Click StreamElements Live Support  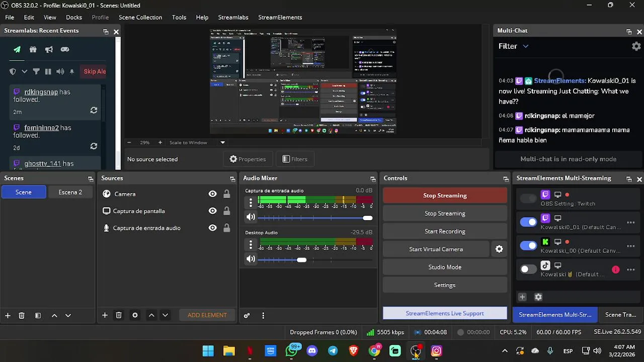click(x=445, y=313)
